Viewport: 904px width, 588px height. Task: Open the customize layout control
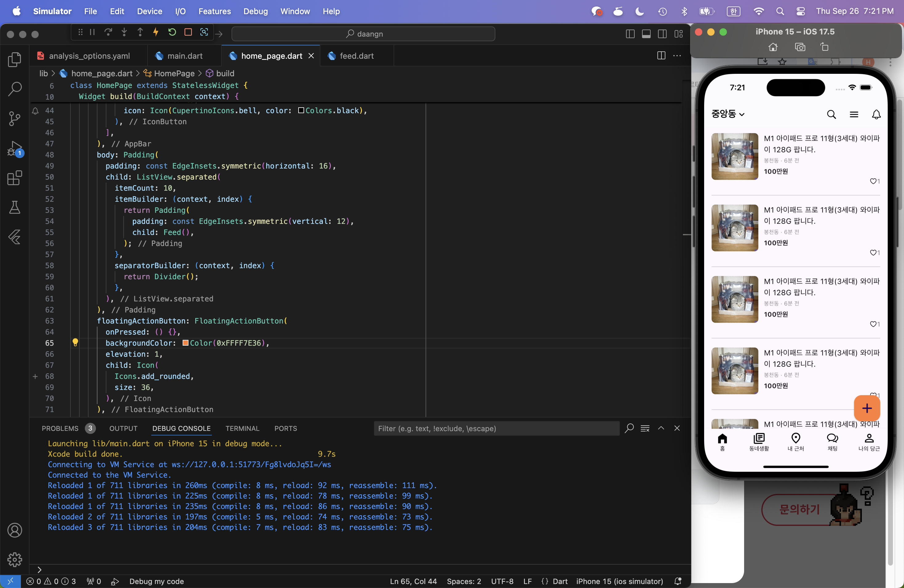click(678, 34)
